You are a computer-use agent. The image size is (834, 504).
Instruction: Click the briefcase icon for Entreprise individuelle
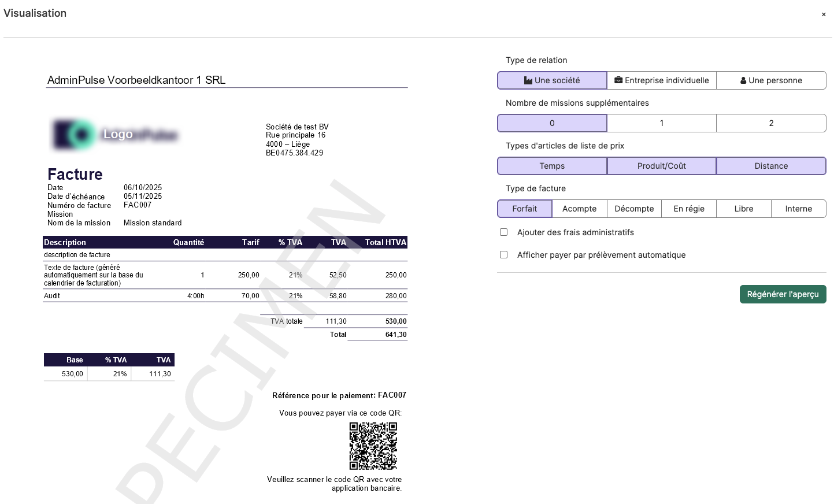pos(618,80)
